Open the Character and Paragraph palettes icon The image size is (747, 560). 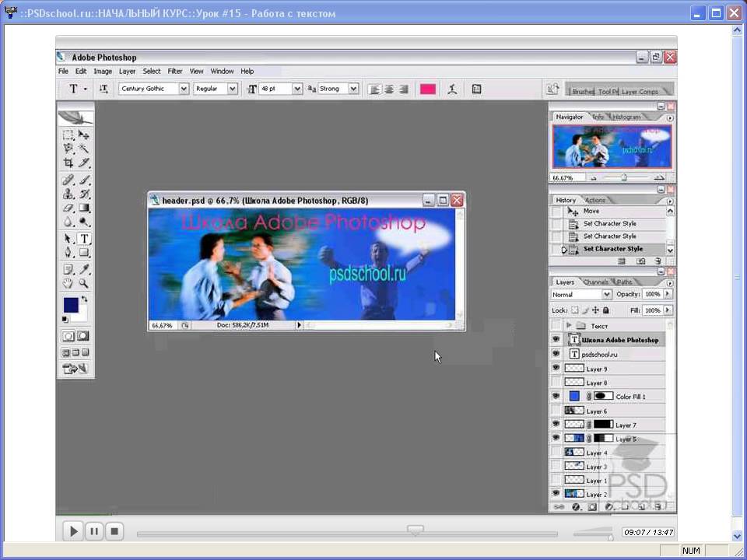(x=476, y=89)
